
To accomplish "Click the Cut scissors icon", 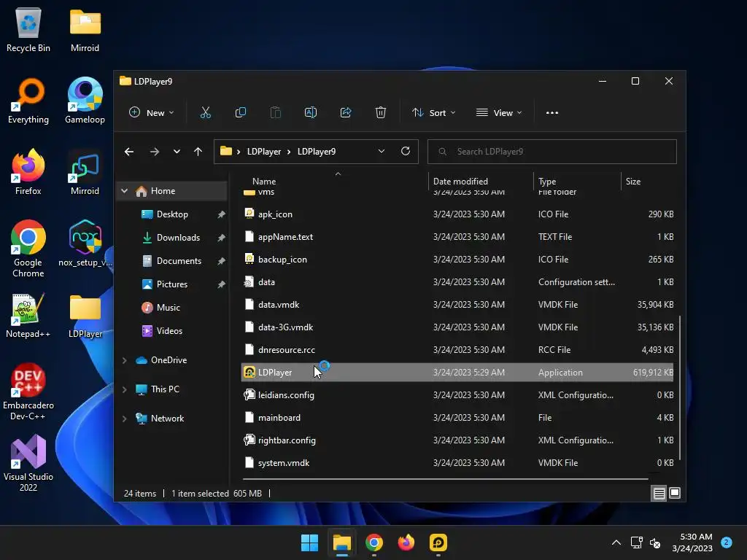I will [x=205, y=113].
